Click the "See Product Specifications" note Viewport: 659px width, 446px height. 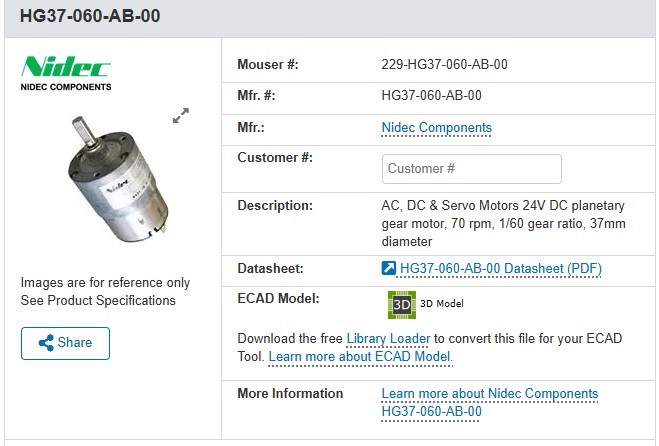pyautogui.click(x=98, y=300)
